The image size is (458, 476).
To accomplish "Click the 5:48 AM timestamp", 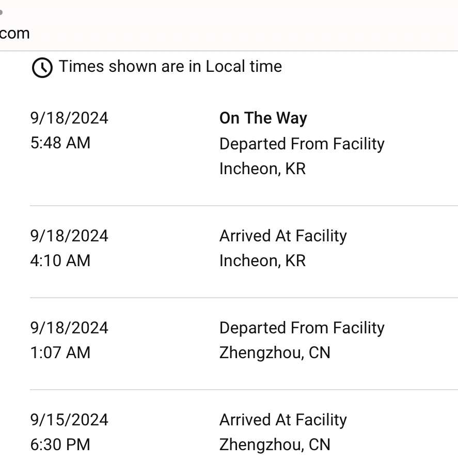I will coord(60,143).
